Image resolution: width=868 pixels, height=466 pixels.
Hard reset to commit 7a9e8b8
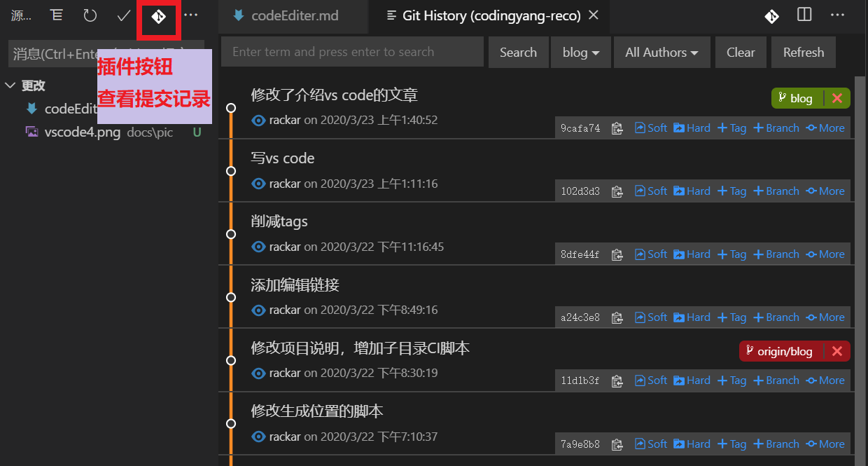point(692,444)
